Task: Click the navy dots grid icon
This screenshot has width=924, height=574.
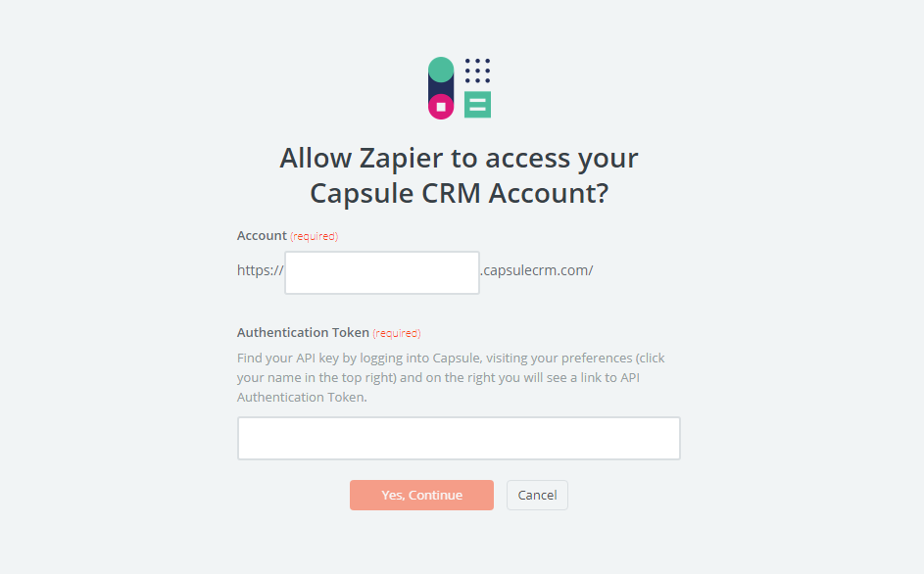Action: click(x=477, y=71)
